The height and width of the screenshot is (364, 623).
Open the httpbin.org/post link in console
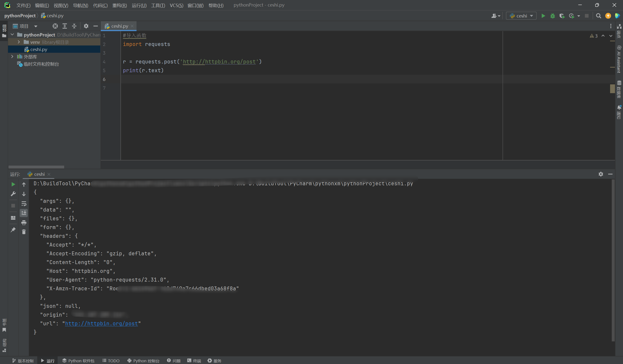click(x=101, y=323)
